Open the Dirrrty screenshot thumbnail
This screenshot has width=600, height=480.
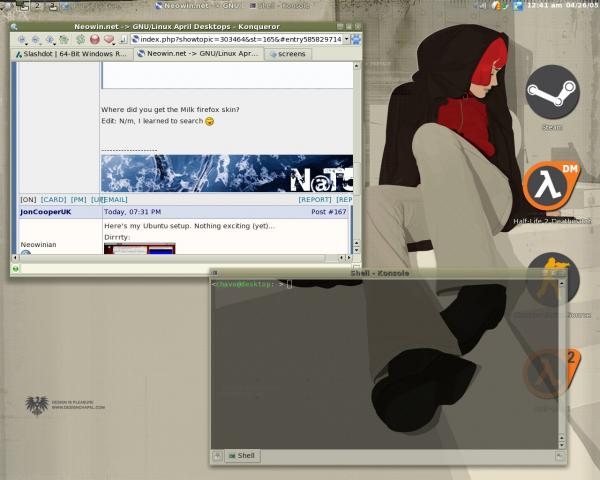(140, 248)
